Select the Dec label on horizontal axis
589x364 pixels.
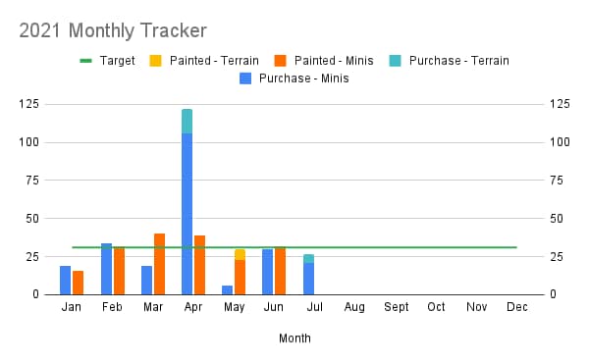[x=517, y=307]
